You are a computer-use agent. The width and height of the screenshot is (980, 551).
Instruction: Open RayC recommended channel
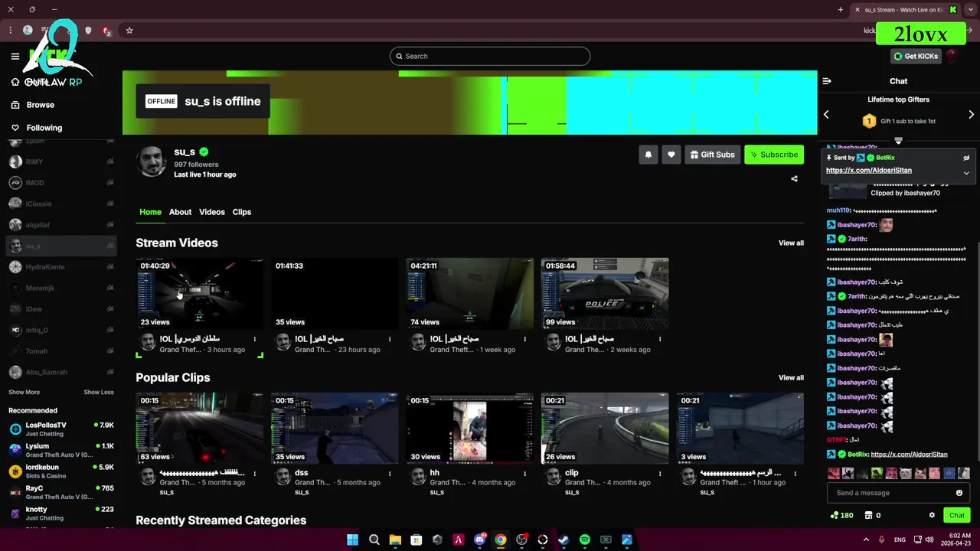(61, 493)
